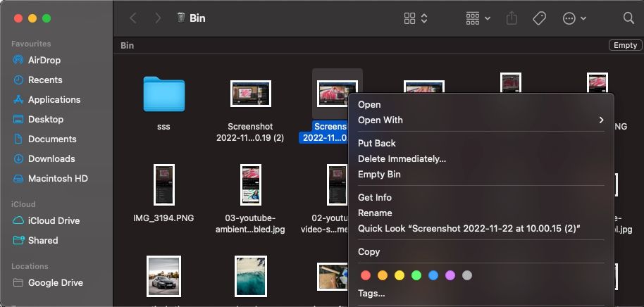The image size is (644, 307).
Task: Select the teal ocean photo thumbnail
Action: coord(251,276)
